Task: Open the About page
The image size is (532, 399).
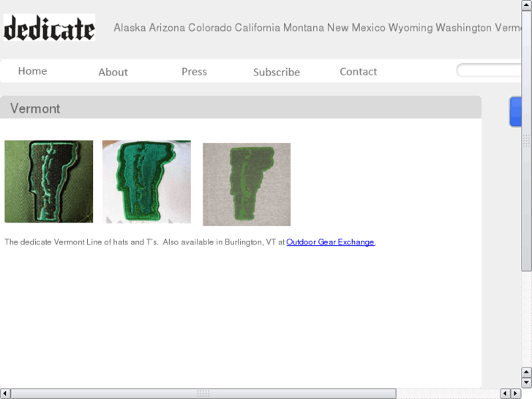Action: 113,72
